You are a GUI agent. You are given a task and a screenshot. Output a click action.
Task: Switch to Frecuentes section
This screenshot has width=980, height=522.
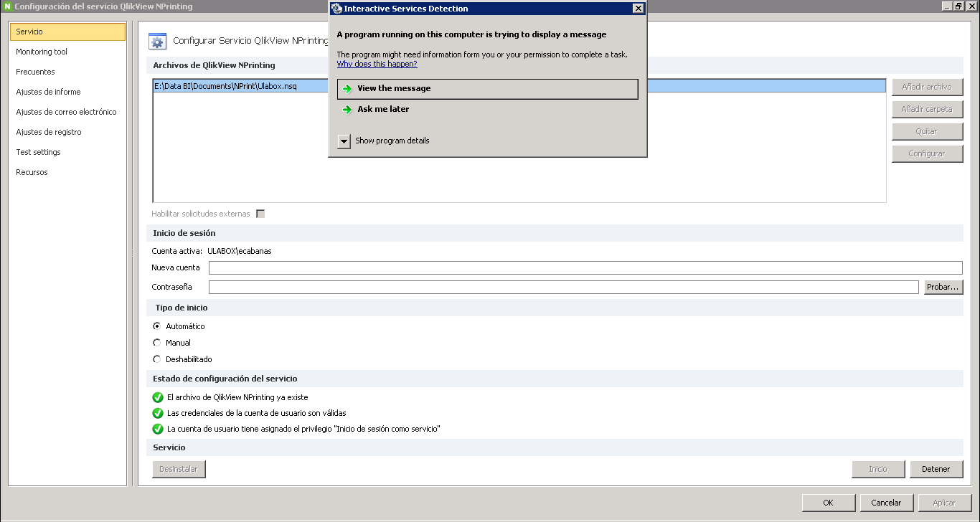(x=67, y=72)
